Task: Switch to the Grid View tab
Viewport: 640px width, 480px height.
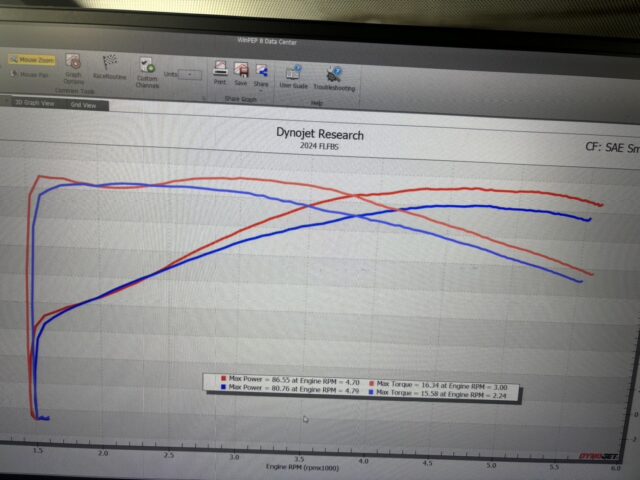Action: click(83, 104)
